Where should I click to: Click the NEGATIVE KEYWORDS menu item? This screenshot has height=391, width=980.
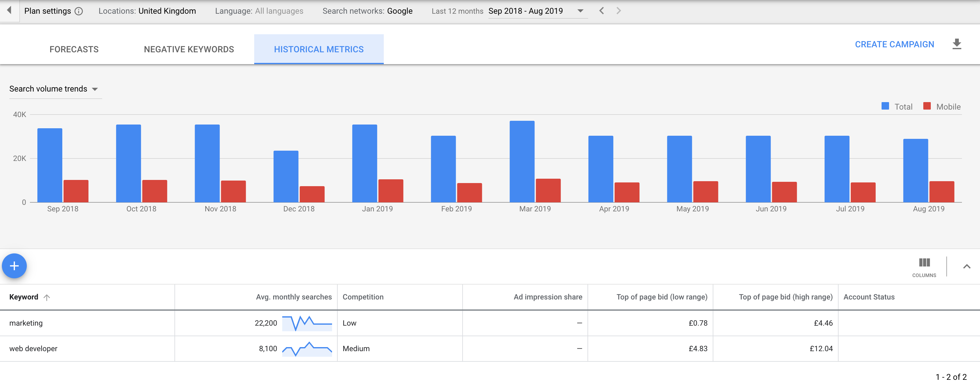tap(189, 49)
